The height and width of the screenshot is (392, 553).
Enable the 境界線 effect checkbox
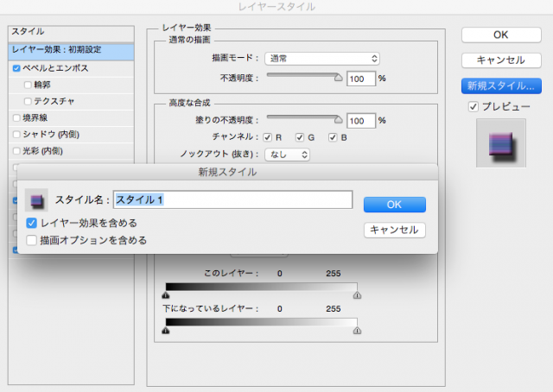click(x=17, y=117)
